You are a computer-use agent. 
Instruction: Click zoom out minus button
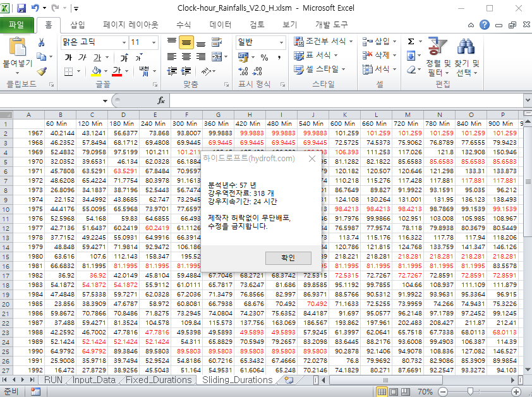pos(443,392)
